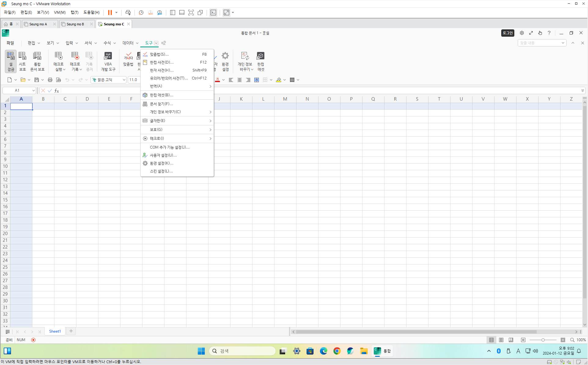588x365 pixels.
Task: Click the Hancom Asset (한컴 애셋) ribbon icon
Action: 260,61
